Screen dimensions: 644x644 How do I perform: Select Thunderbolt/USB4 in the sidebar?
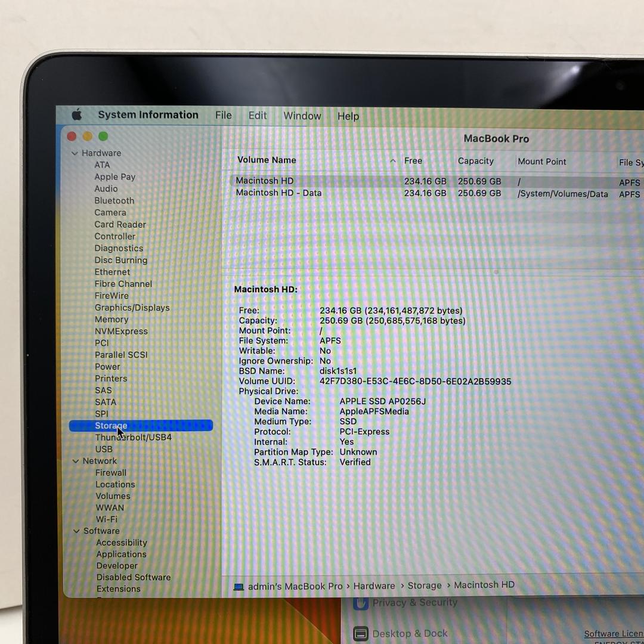click(x=134, y=438)
